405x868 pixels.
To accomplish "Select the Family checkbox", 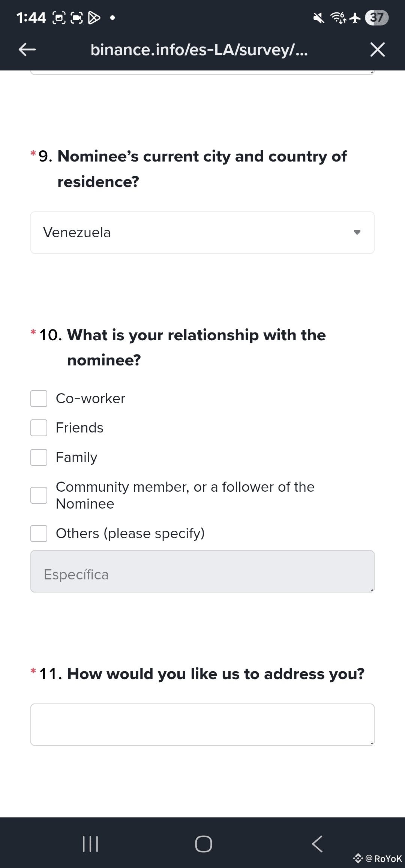I will coord(39,457).
